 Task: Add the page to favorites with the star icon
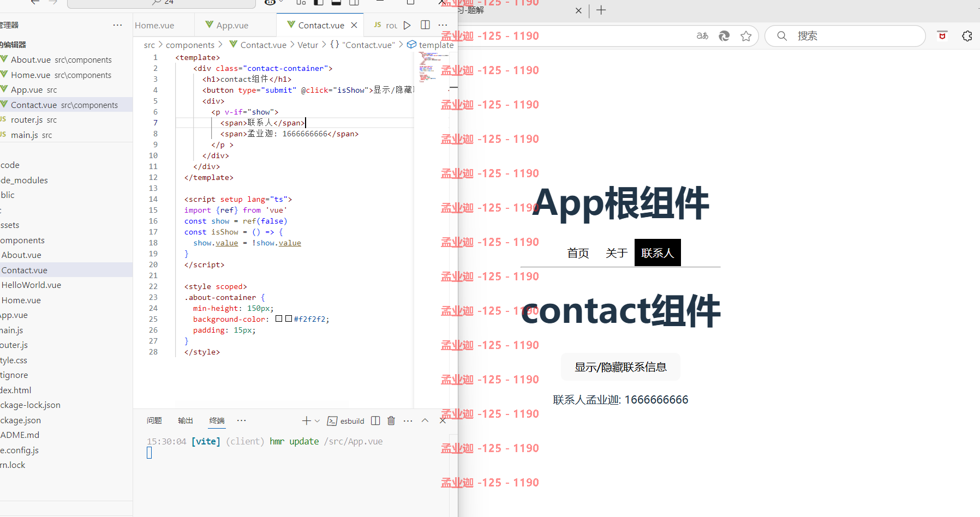point(746,36)
